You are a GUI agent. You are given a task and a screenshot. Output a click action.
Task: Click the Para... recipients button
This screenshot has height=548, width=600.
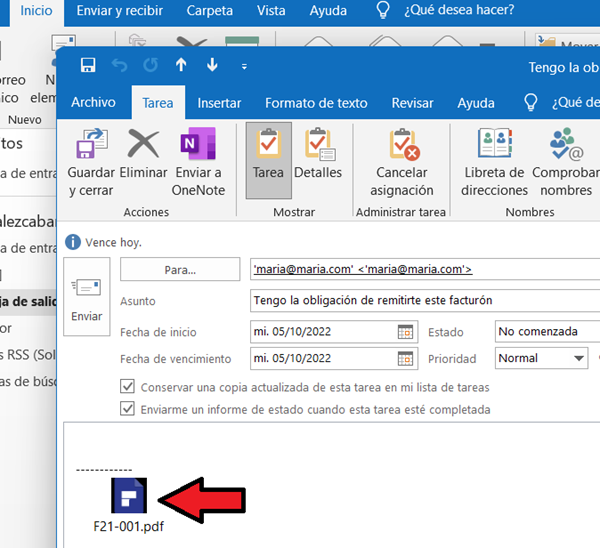pyautogui.click(x=180, y=270)
